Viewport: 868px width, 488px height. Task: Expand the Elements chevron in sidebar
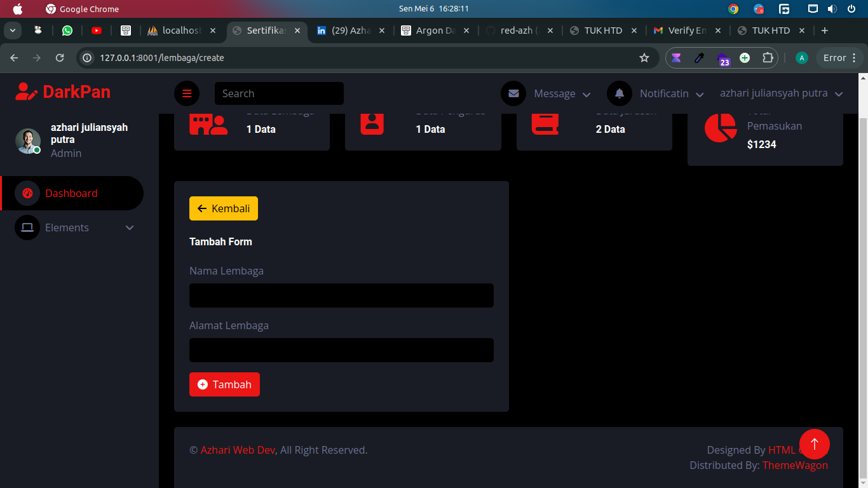(x=130, y=227)
